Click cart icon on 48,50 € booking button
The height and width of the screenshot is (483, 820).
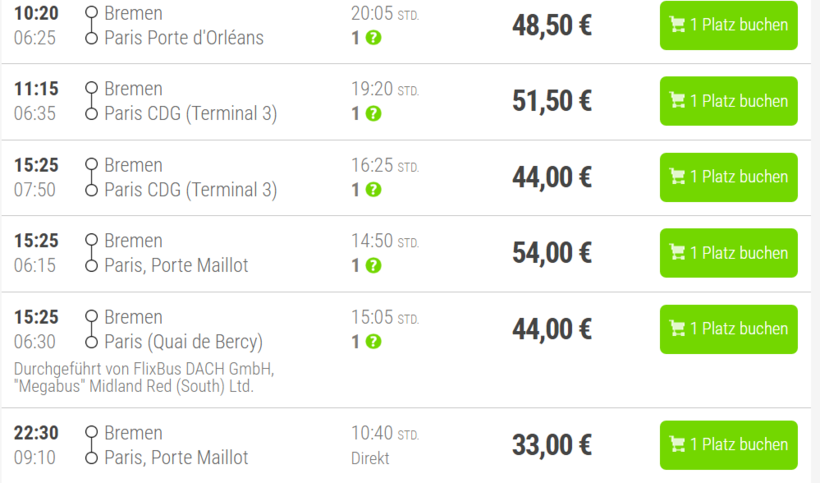677,25
